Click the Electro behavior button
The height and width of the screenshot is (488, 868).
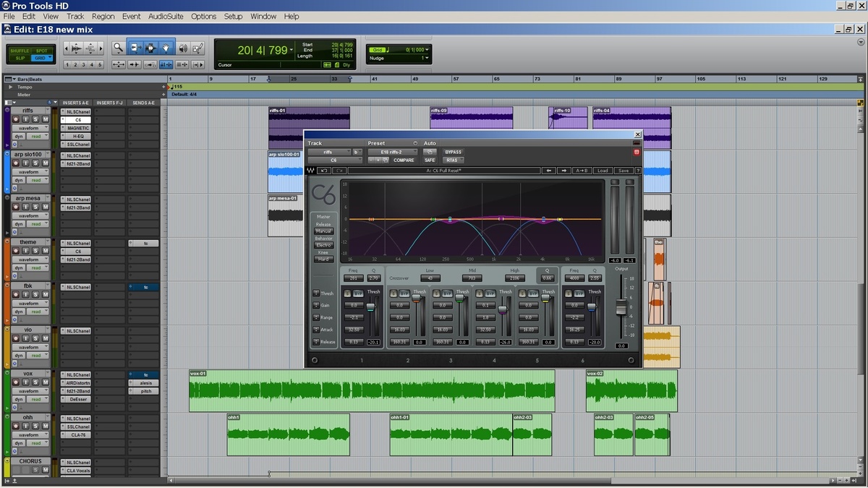pos(323,245)
